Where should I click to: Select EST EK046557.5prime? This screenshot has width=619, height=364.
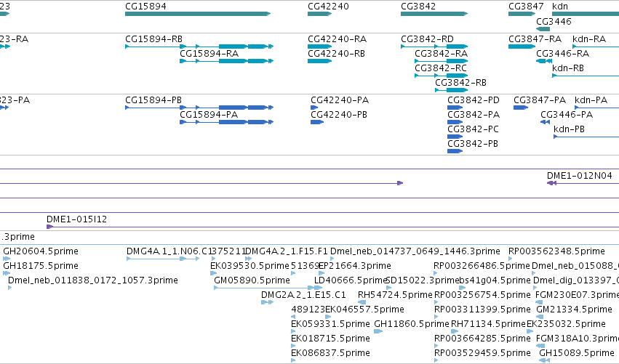[328, 317]
